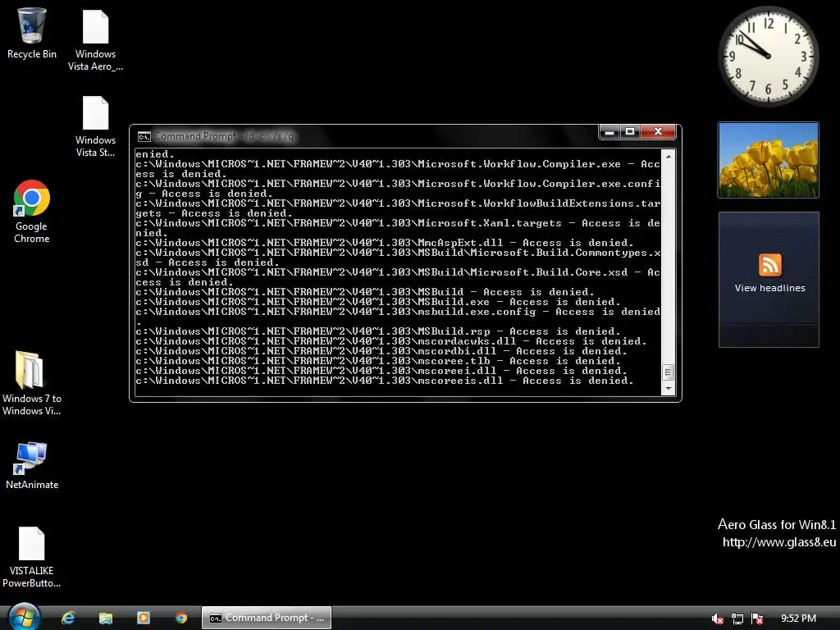Click the Command Prompt title bar icon

(144, 137)
